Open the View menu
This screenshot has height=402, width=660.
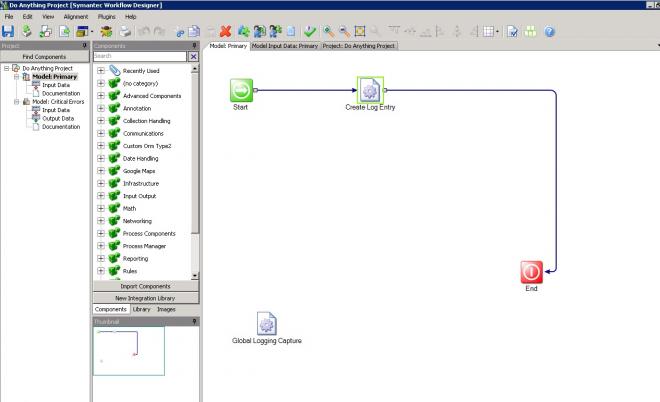48,16
